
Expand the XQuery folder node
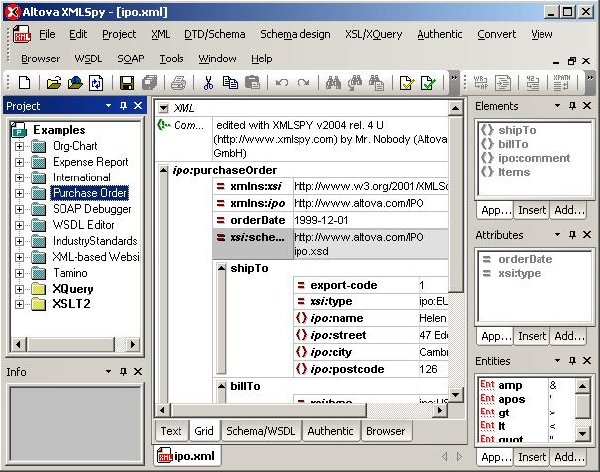pos(19,289)
